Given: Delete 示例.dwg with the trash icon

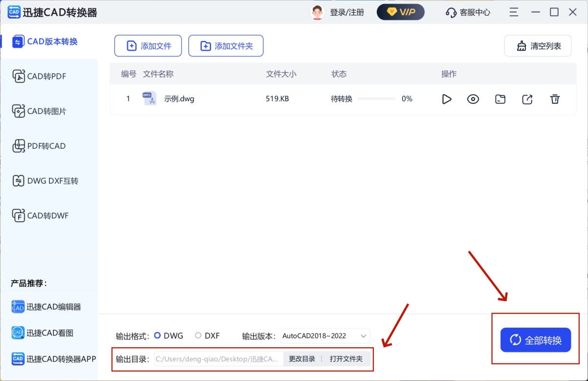Looking at the screenshot, I should 555,99.
